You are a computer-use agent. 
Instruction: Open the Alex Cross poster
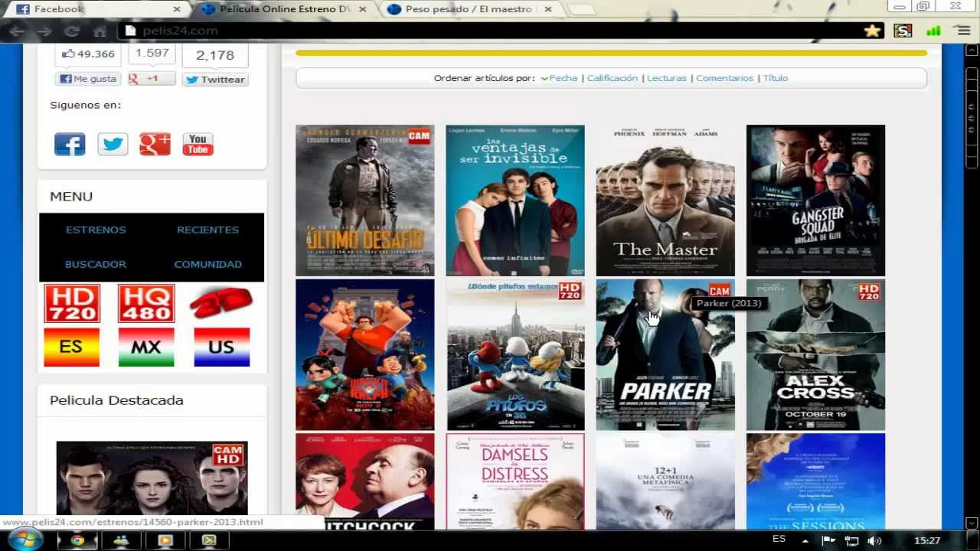tap(815, 355)
